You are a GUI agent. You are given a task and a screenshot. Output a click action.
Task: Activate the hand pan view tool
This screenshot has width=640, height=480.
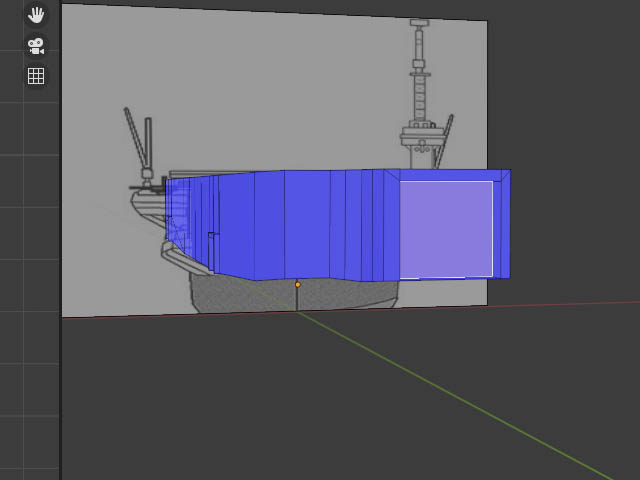click(36, 16)
